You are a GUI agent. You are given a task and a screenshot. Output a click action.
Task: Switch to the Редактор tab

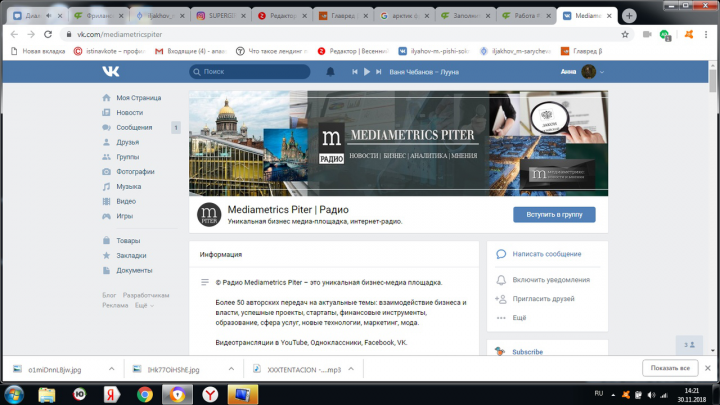coord(281,16)
